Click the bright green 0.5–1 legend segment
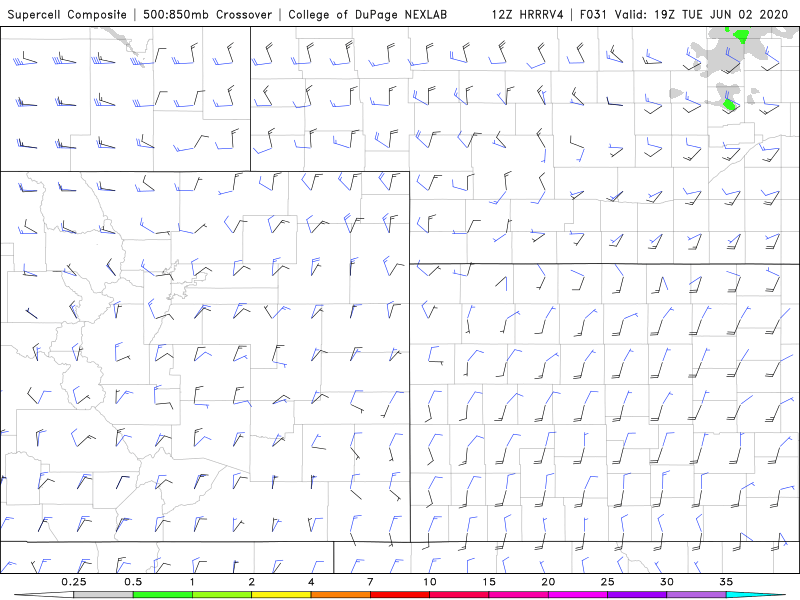This screenshot has width=800, height=600. pyautogui.click(x=163, y=595)
